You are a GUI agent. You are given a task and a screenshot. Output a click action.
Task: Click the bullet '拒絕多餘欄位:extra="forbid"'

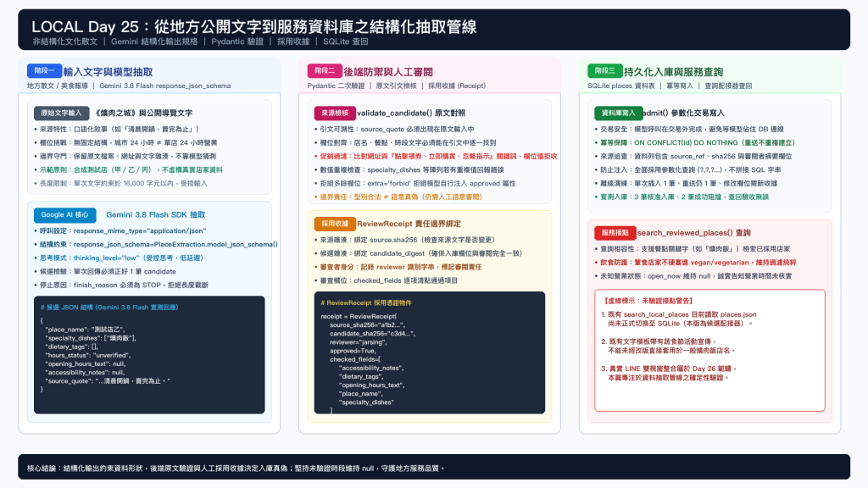(x=415, y=183)
